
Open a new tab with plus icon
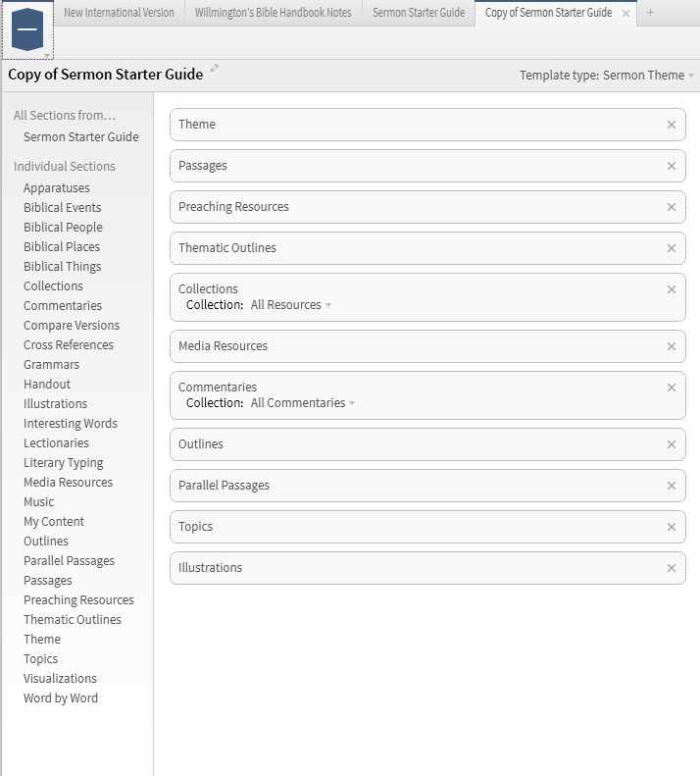(x=650, y=13)
